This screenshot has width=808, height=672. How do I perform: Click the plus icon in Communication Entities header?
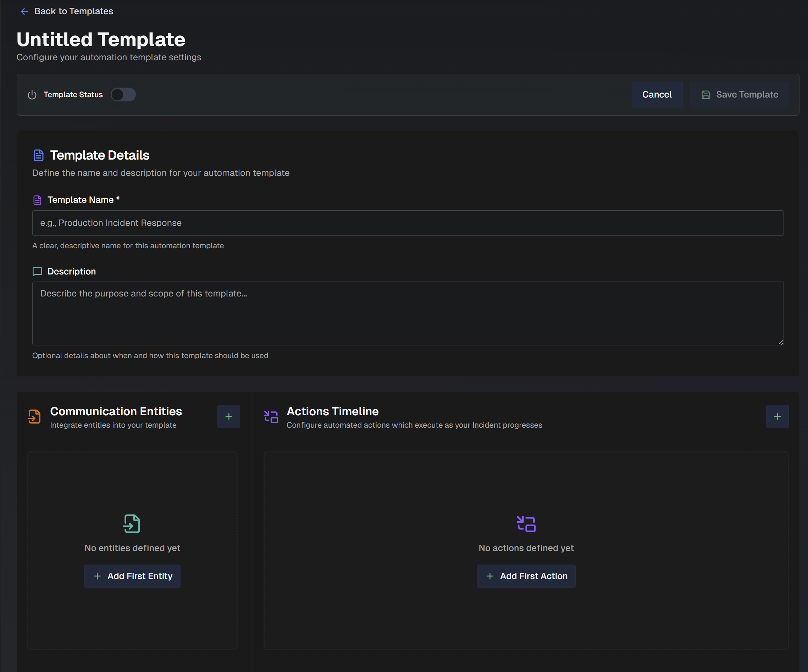point(228,416)
